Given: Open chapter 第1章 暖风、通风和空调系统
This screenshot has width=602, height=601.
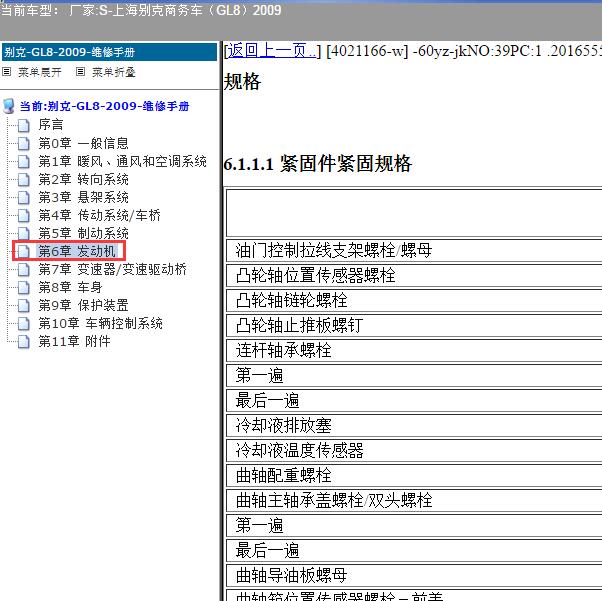Looking at the screenshot, I should (x=122, y=161).
